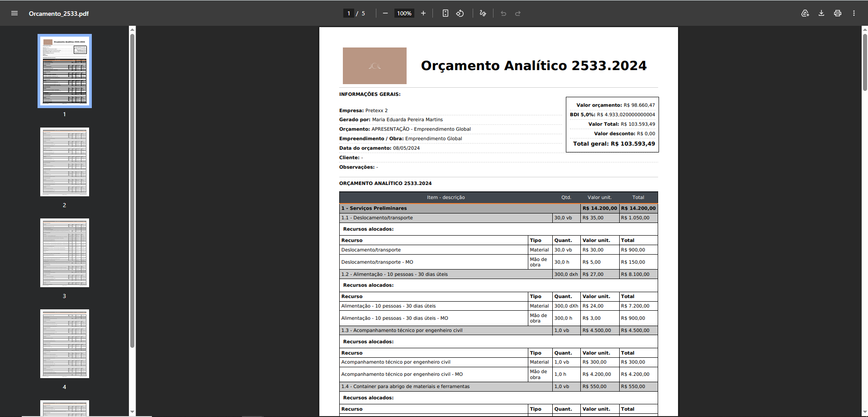Viewport: 868px width, 417px height.
Task: Click the Valor desconto R$ 0,00 line
Action: pyautogui.click(x=624, y=133)
